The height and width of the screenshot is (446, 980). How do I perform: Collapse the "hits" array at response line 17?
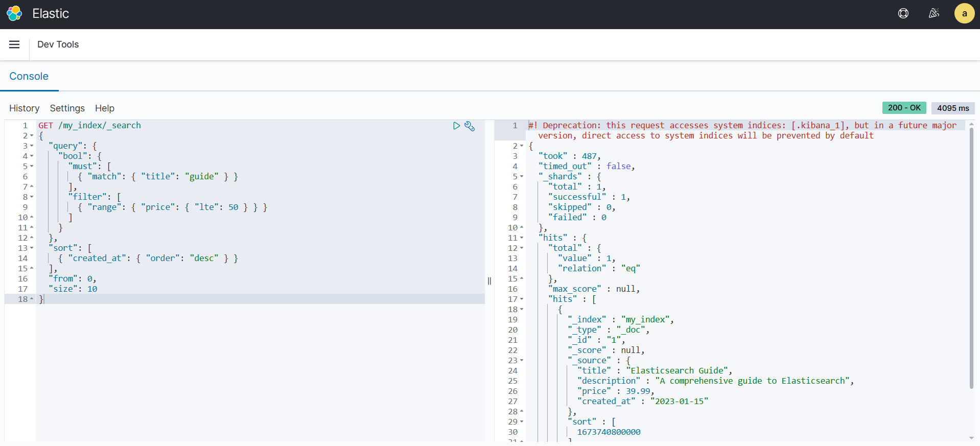[x=522, y=299]
